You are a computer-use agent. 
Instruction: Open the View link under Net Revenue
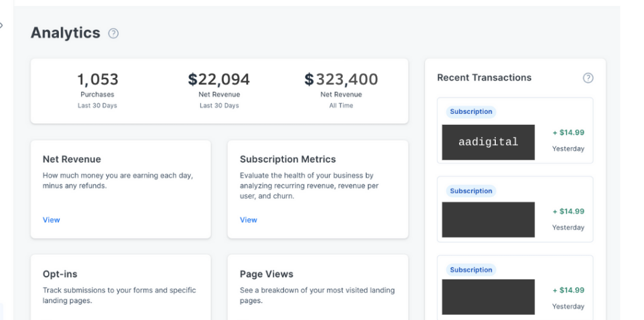(51, 220)
